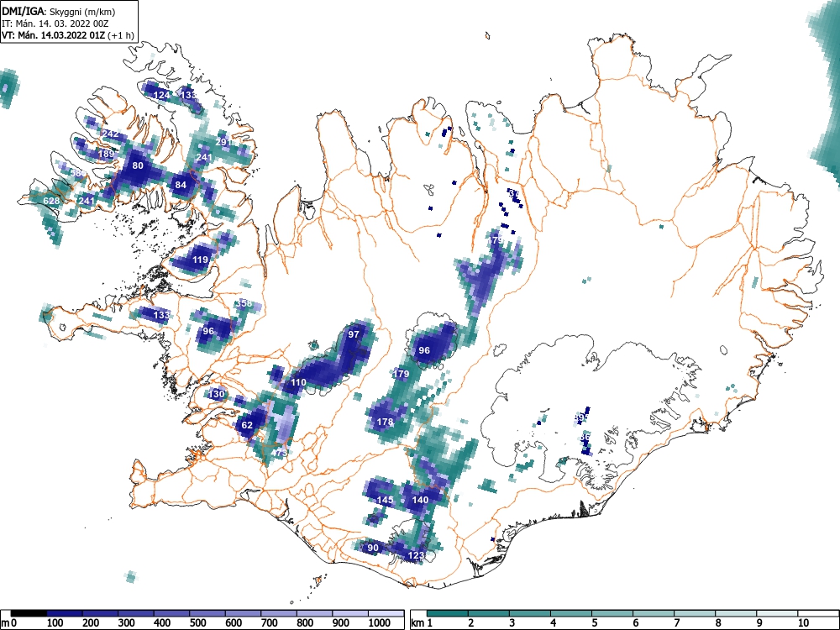Click the 140 visibility label
840x630 pixels.
coord(420,501)
